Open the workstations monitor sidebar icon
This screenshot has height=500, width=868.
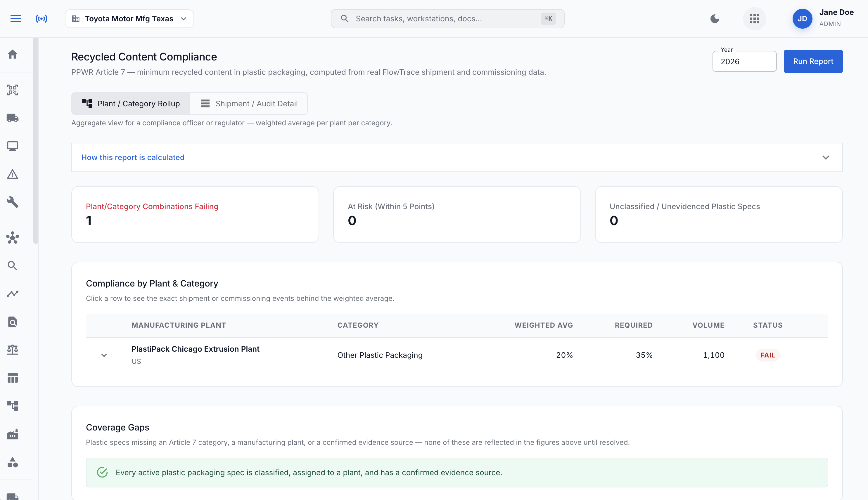13,146
